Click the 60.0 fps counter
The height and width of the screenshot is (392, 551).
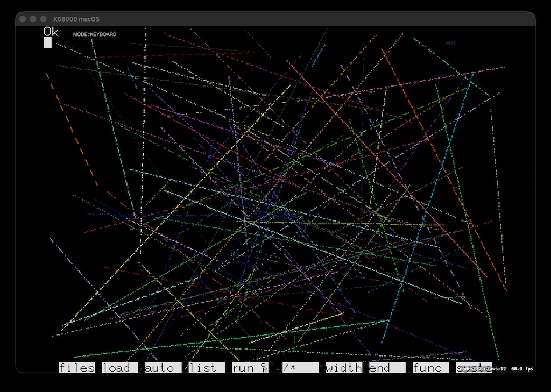coord(522,369)
